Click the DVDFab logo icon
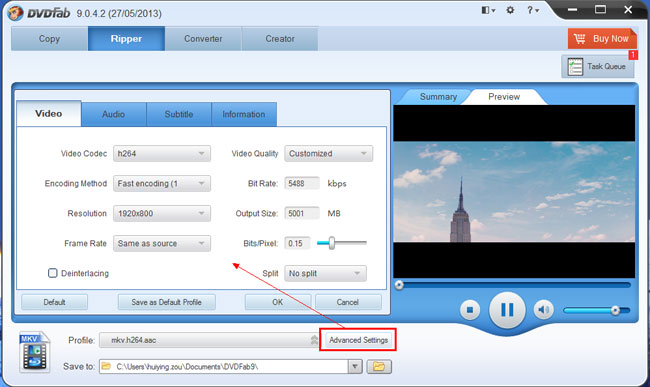The height and width of the screenshot is (387, 650). pos(15,13)
